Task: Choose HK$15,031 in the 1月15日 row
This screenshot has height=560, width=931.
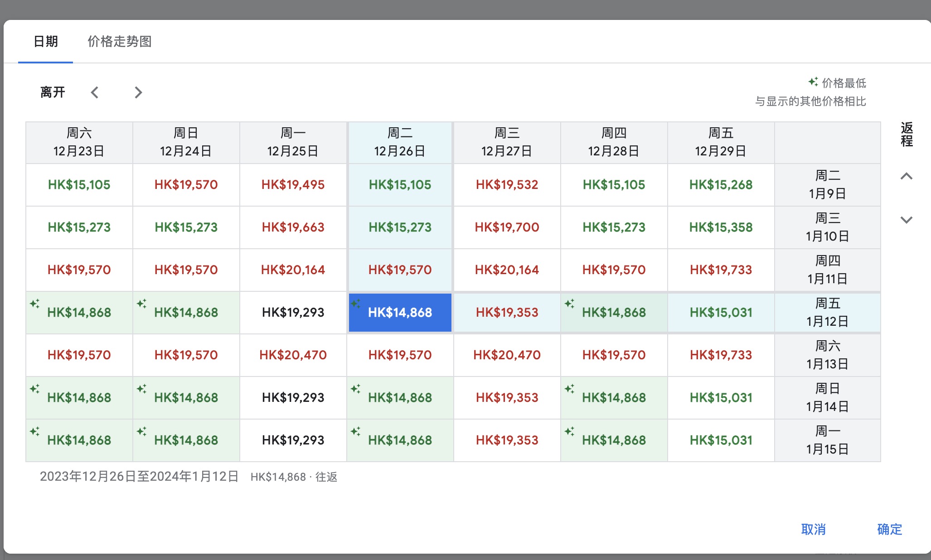Action: point(721,440)
